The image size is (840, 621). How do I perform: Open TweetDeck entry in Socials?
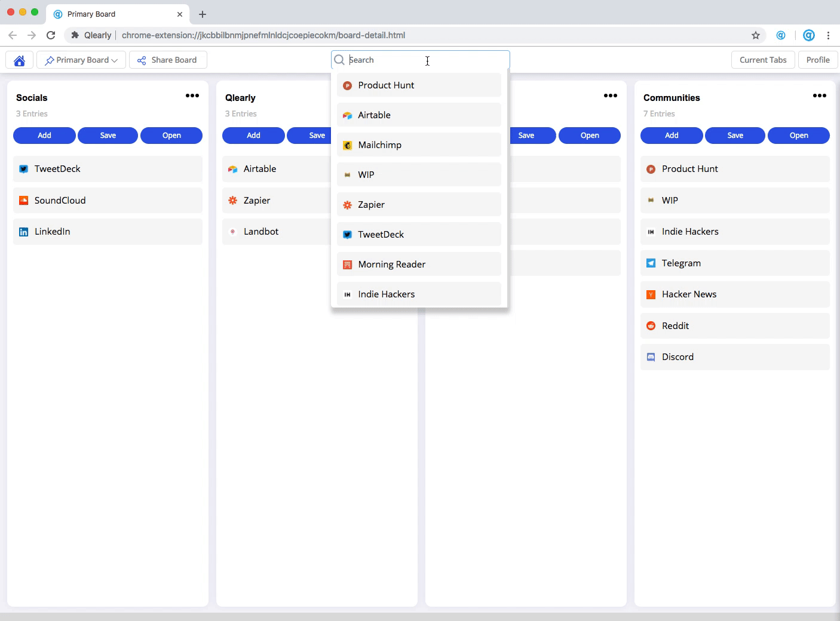point(108,169)
